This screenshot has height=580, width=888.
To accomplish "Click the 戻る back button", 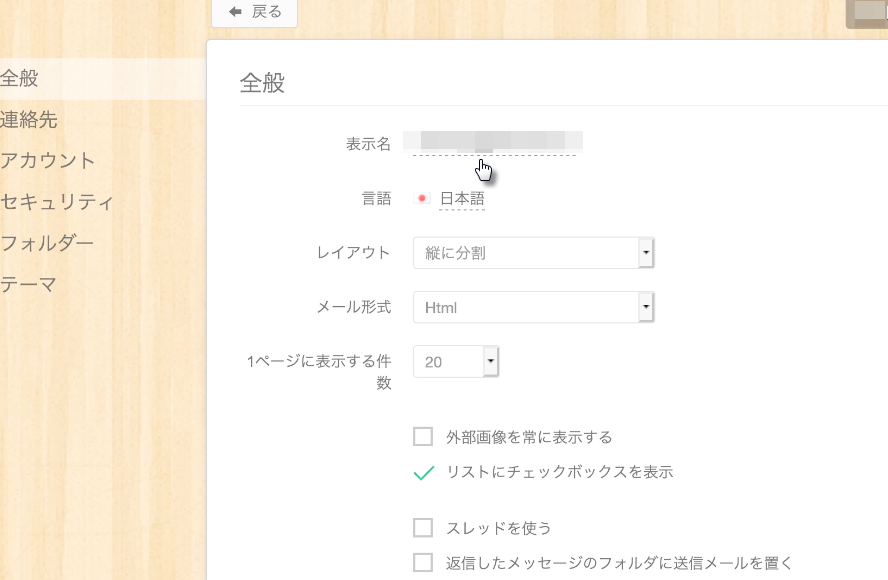I will (x=254, y=12).
